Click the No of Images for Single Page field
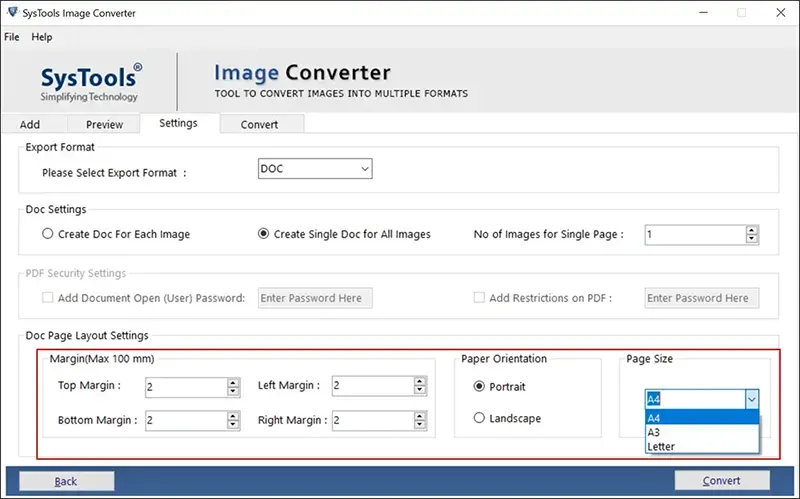The height and width of the screenshot is (499, 800). (x=695, y=235)
